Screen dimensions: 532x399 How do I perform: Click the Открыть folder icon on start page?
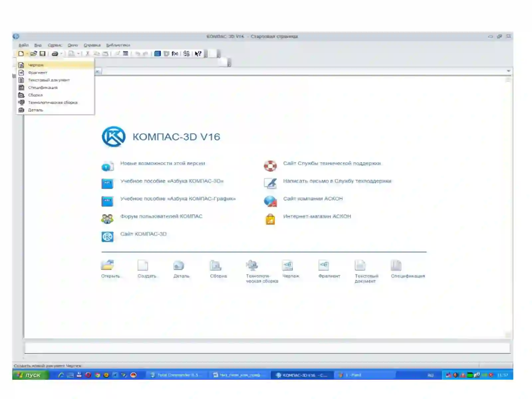107,265
